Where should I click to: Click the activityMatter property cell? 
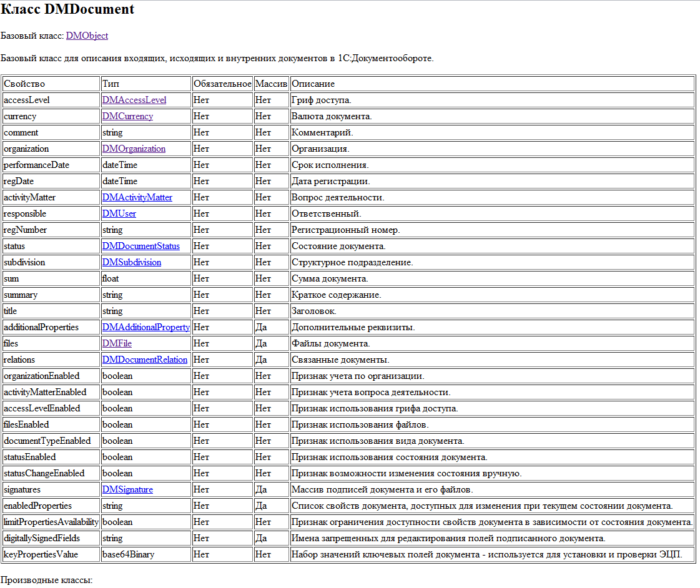[x=51, y=197]
